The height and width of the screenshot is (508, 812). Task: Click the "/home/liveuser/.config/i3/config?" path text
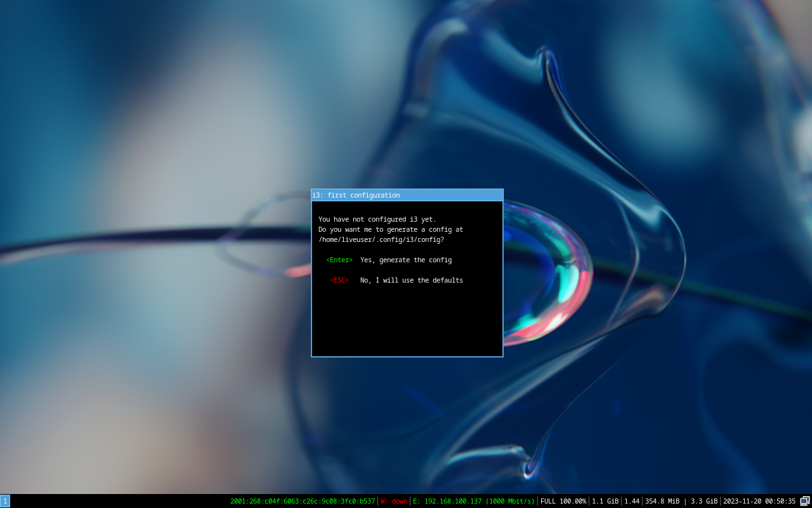(381, 240)
